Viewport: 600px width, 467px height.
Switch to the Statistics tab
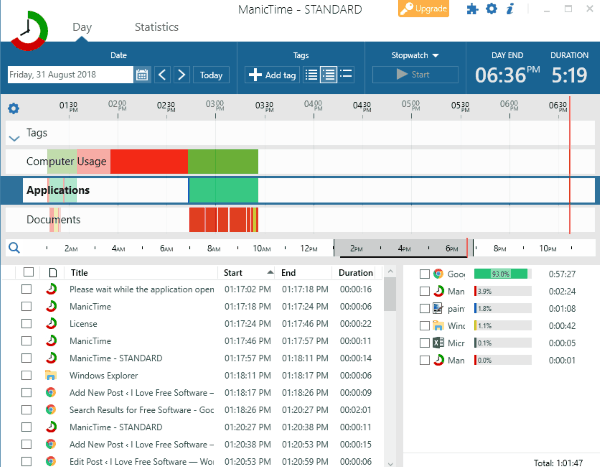[x=156, y=27]
